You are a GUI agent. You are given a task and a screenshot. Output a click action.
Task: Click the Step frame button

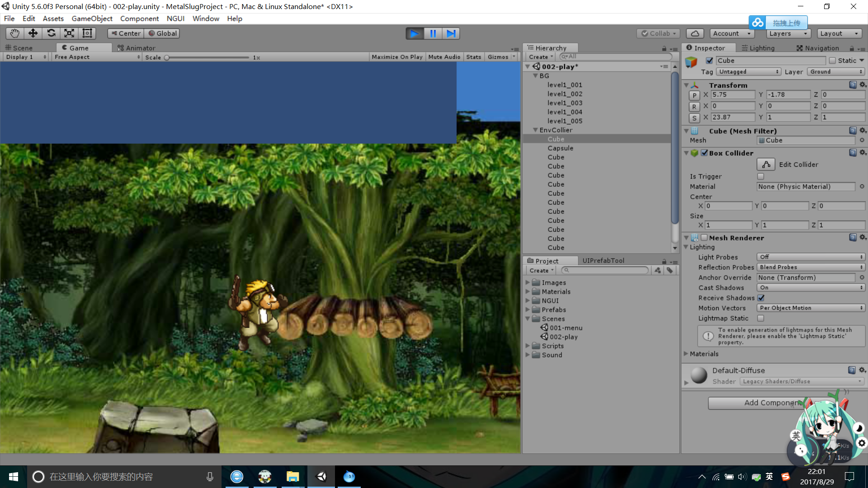[x=451, y=33]
